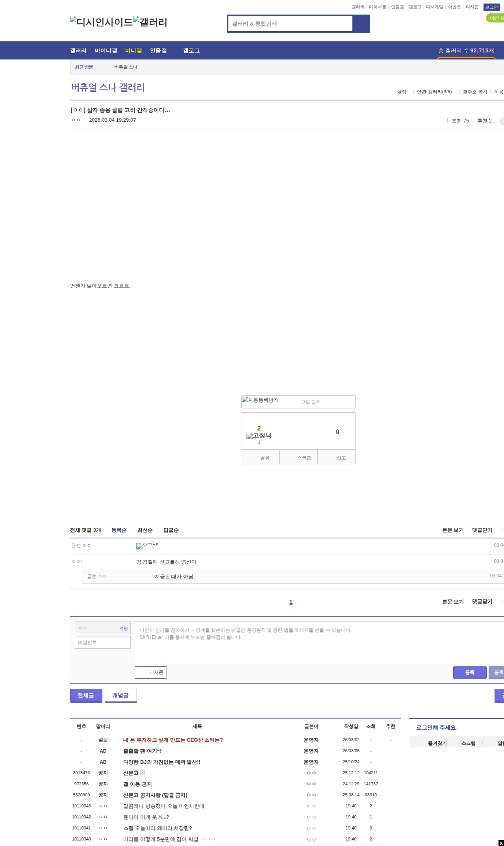
Task: Open the 설정 settings dropdown
Action: click(402, 92)
